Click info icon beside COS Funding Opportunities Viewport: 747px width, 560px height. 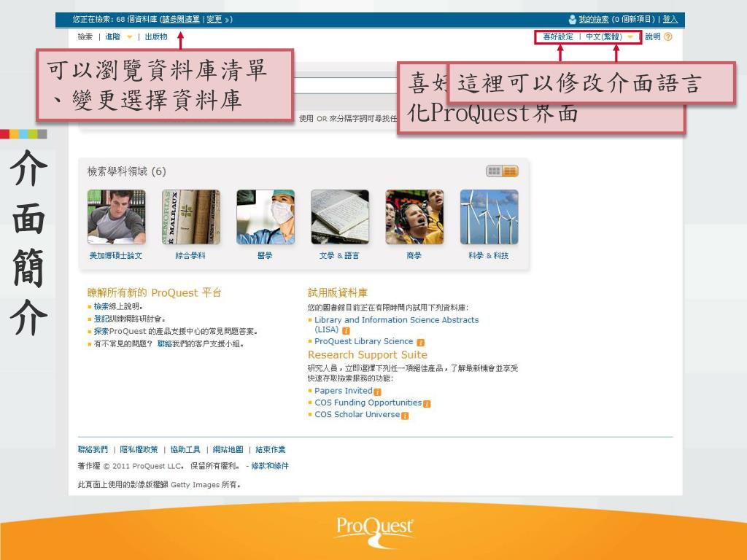point(427,404)
